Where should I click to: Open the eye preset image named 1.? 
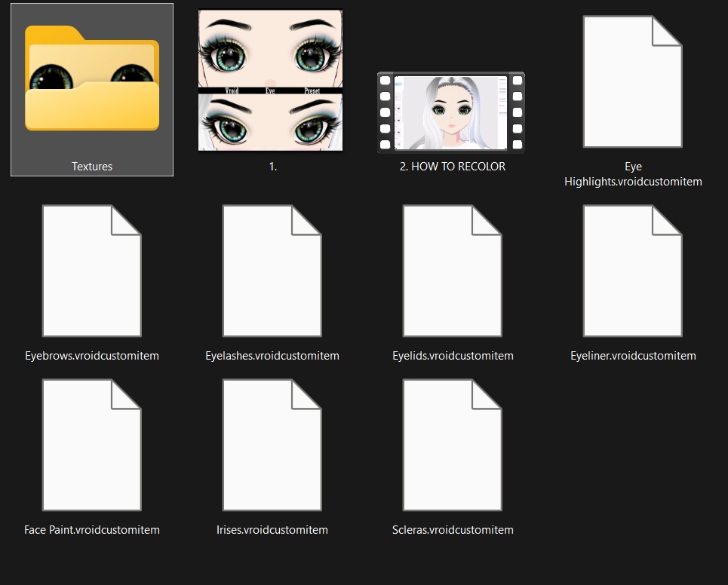[x=272, y=79]
